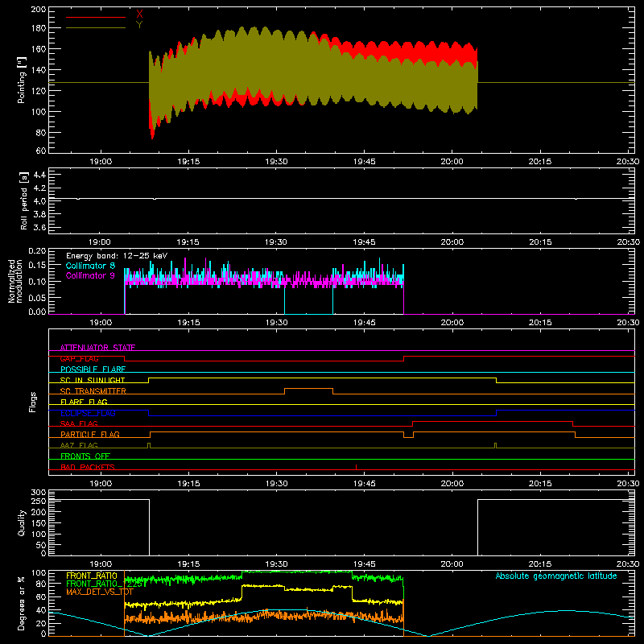Select the yellow FLARE_FLAG label

84,402
